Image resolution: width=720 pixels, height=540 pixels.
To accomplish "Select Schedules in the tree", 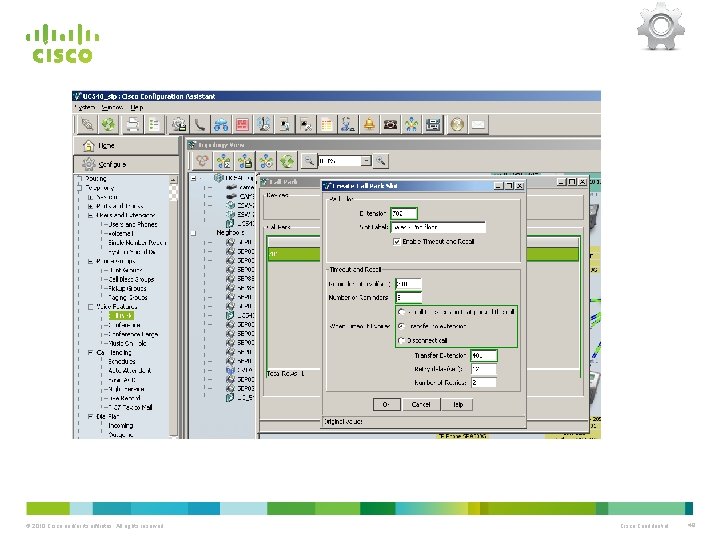I will 122,361.
